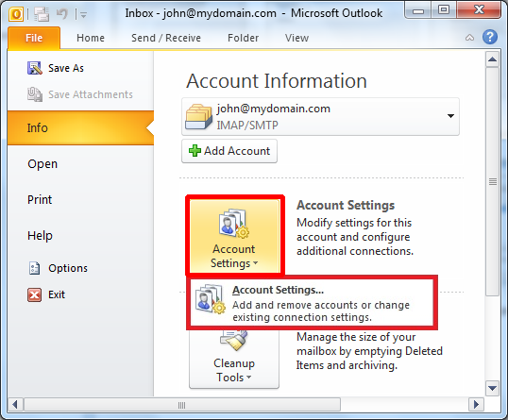
Task: Click the Save As icon
Action: click(x=34, y=68)
